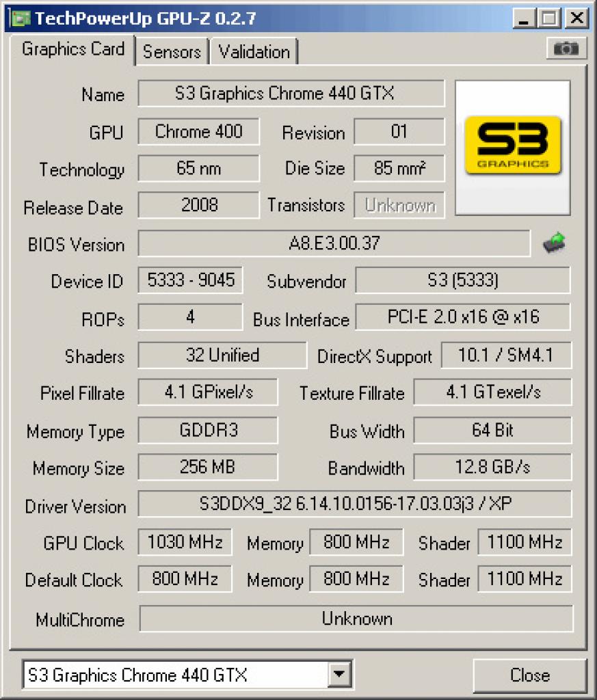This screenshot has width=597, height=700.
Task: Click the BIOS save chip icon
Action: 554,243
